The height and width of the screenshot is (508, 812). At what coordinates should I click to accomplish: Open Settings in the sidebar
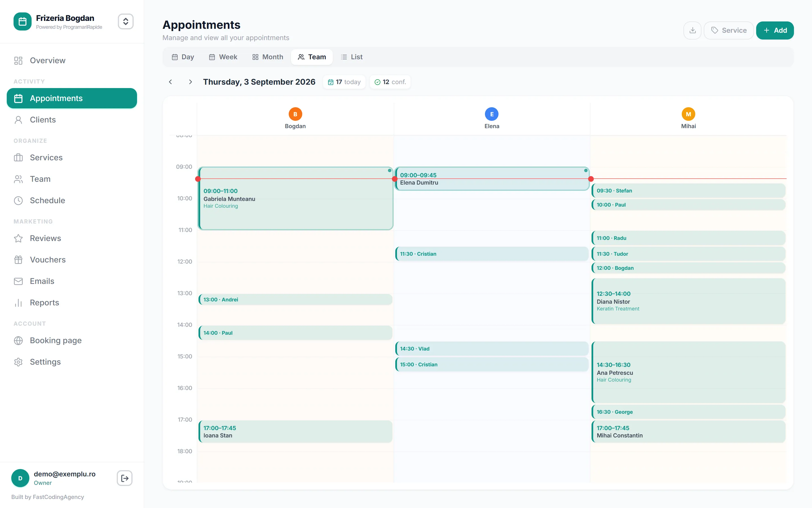pos(72,362)
